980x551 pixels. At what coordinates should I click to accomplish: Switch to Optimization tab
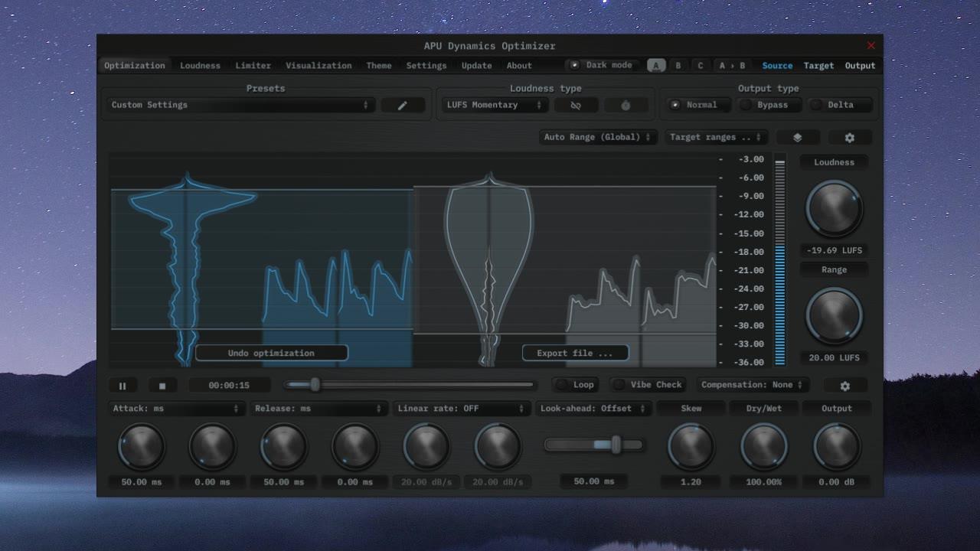pos(135,66)
